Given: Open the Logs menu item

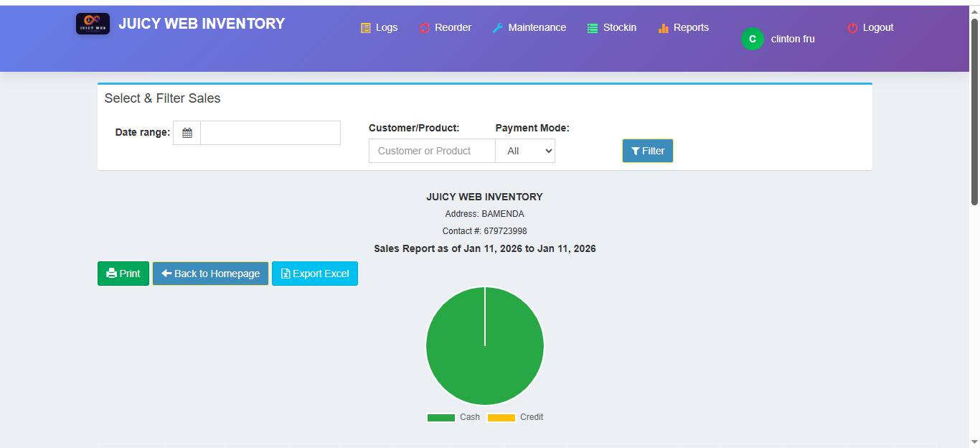Looking at the screenshot, I should (x=380, y=27).
